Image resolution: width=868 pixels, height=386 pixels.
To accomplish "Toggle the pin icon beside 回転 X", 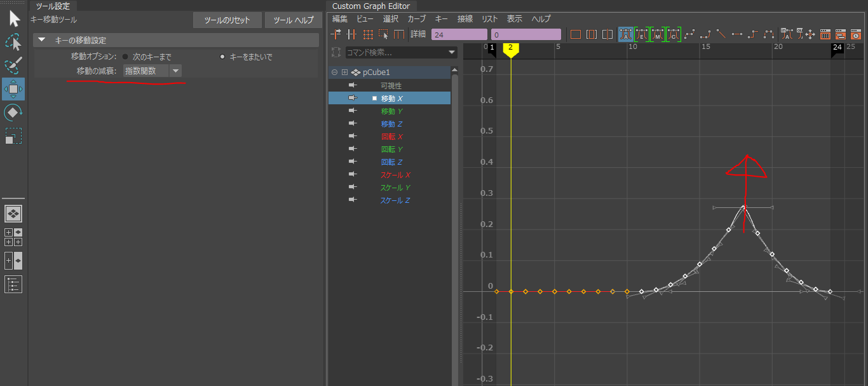I will point(353,136).
